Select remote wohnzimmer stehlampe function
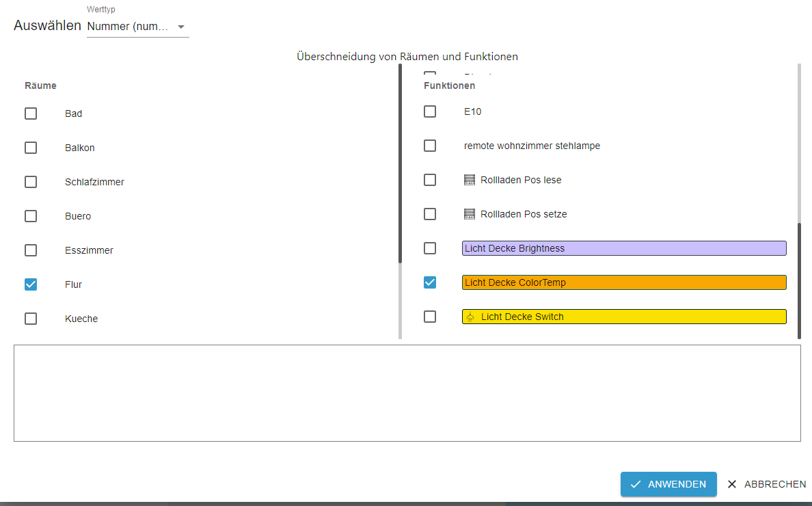The image size is (812, 506). tap(532, 146)
